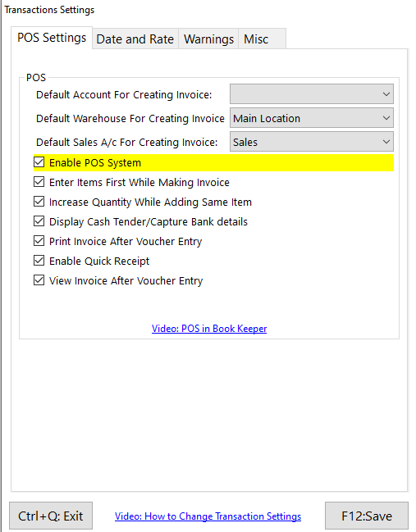This screenshot has width=416, height=532.
Task: Open the Default Sales A/c dropdown
Action: click(312, 142)
